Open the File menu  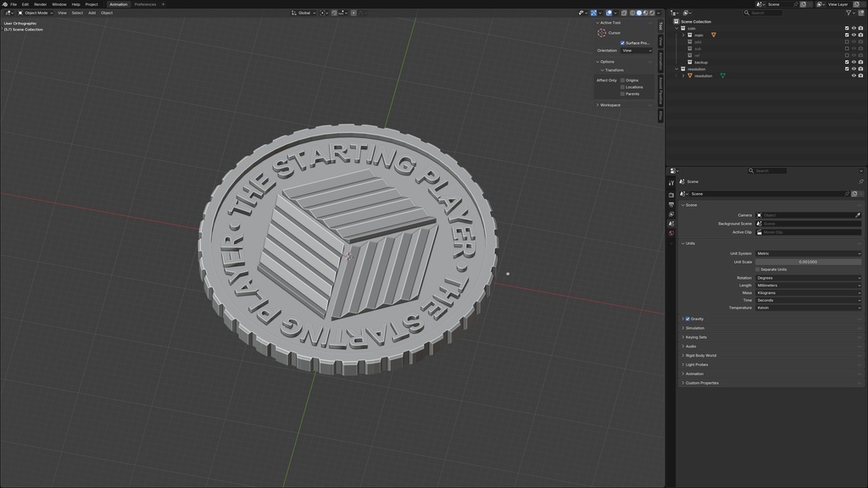click(14, 4)
